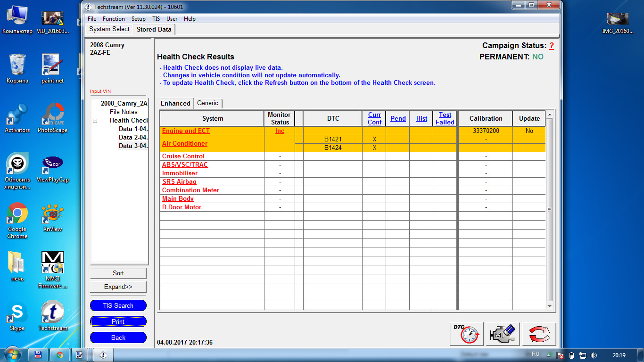Select Data 2-04 tree entry
This screenshot has width=644, height=362.
pyautogui.click(x=133, y=137)
